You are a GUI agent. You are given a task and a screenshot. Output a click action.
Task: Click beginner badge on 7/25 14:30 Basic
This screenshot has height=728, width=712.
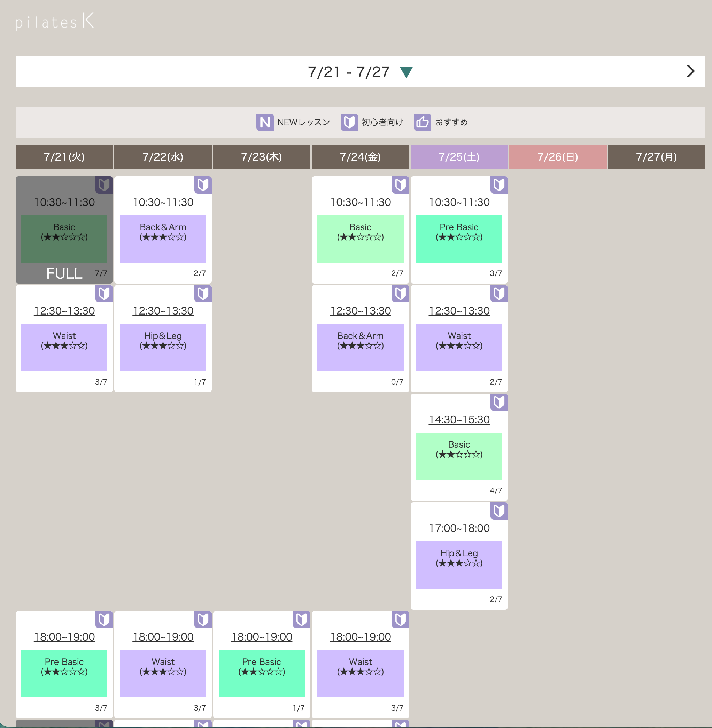pyautogui.click(x=499, y=402)
